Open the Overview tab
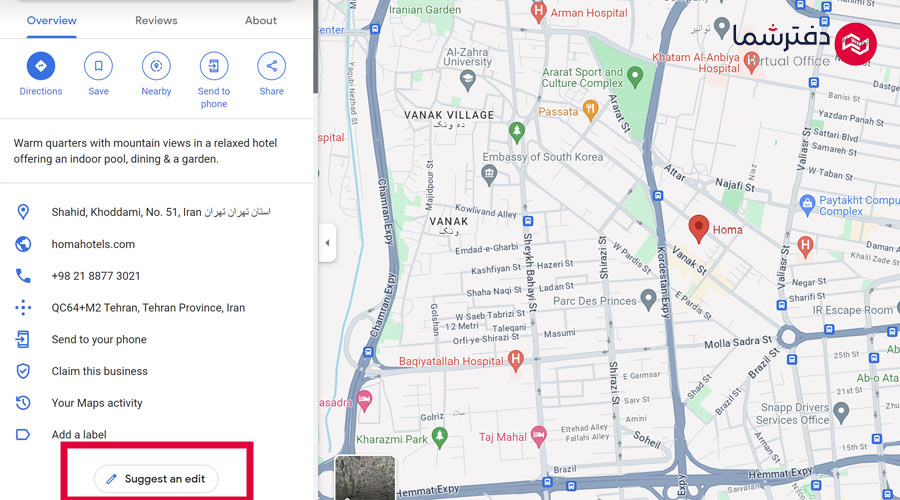The height and width of the screenshot is (500, 900). 52,21
